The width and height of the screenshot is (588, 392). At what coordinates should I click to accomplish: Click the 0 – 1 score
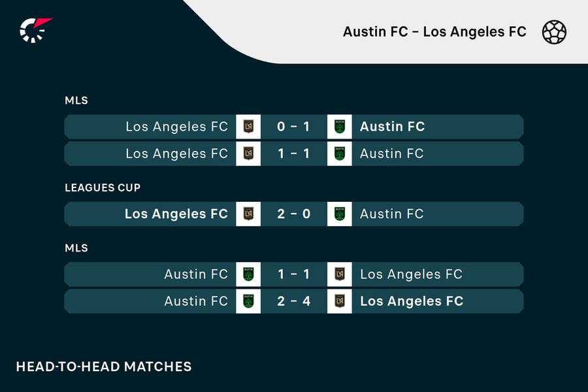(294, 127)
